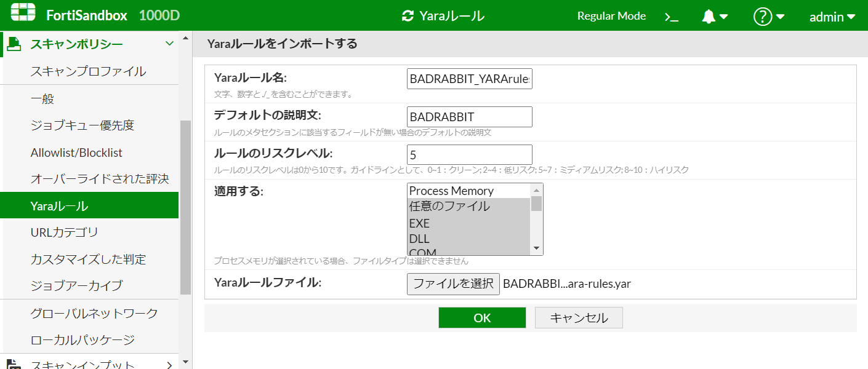The image size is (868, 369).
Task: Click the sidebar scrollbar up arrow
Action: tap(185, 38)
